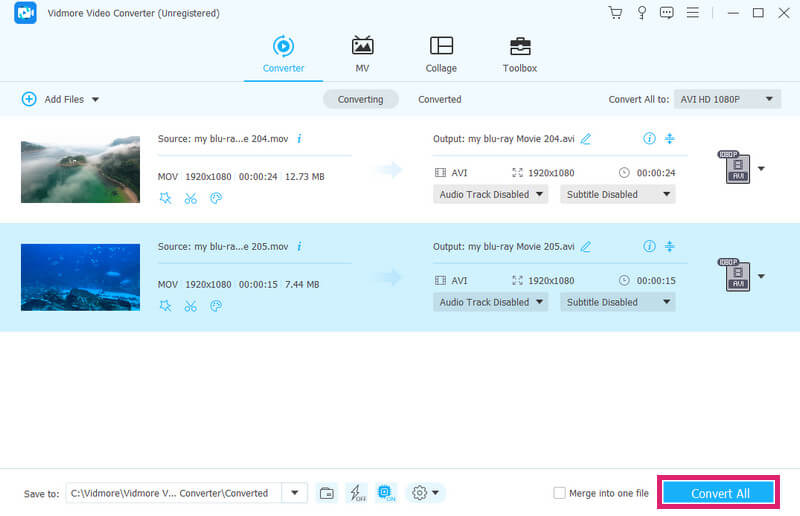Image resolution: width=800 pixels, height=516 pixels.
Task: Switch to the Toolbox tab
Action: pos(519,55)
